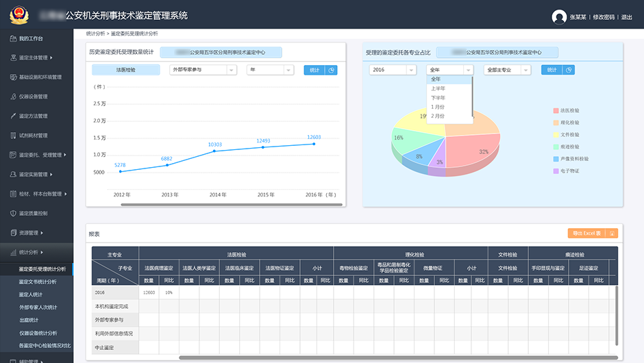644x363 pixels.
Task: Open the 2016 year dropdown
Action: pos(393,70)
